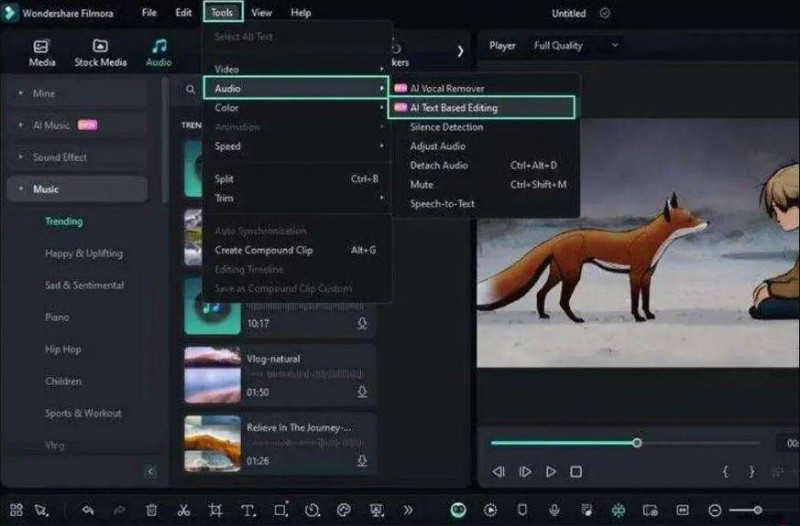Open the Full Quality dropdown
Viewport: 800px width, 526px height.
[x=577, y=45]
